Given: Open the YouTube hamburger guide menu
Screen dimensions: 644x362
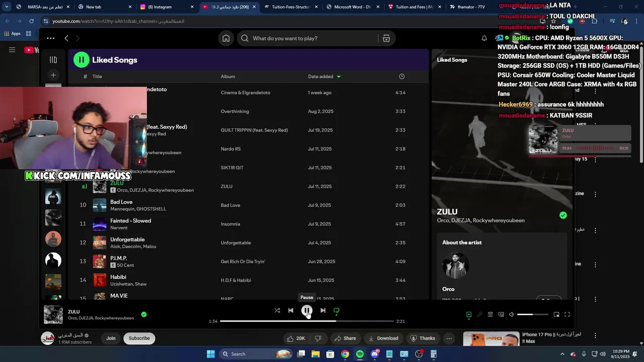Looking at the screenshot, I should tap(12, 50).
